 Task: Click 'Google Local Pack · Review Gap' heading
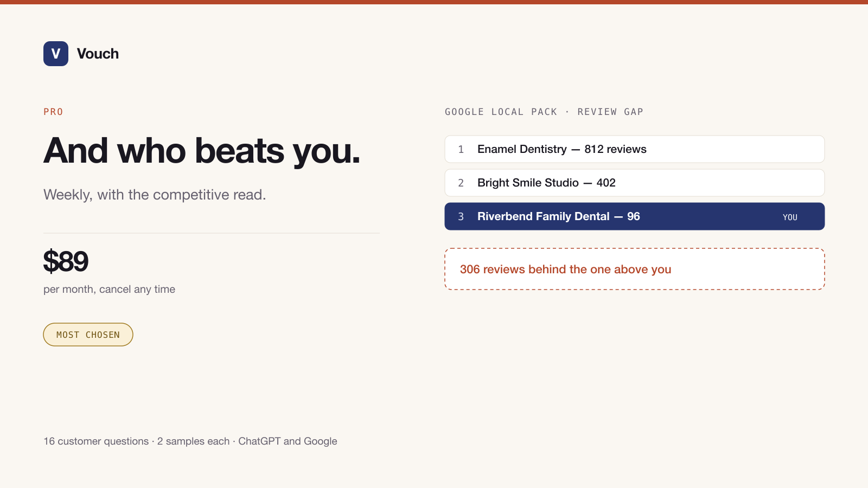coord(544,112)
